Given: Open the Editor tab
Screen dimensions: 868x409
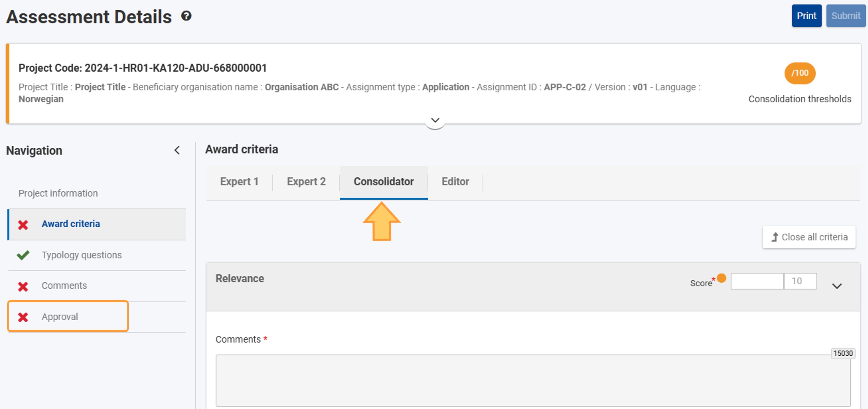Looking at the screenshot, I should click(455, 181).
